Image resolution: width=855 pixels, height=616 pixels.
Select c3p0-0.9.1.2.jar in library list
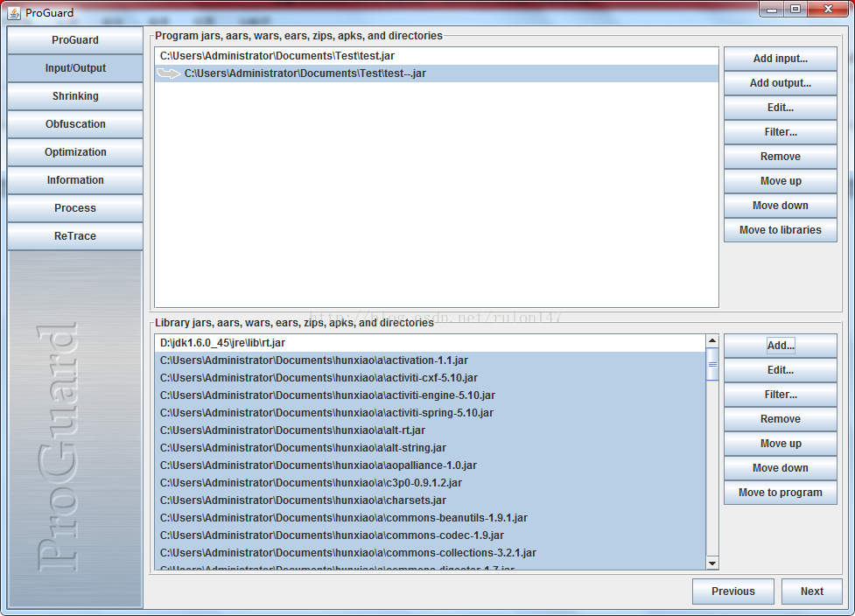point(431,482)
